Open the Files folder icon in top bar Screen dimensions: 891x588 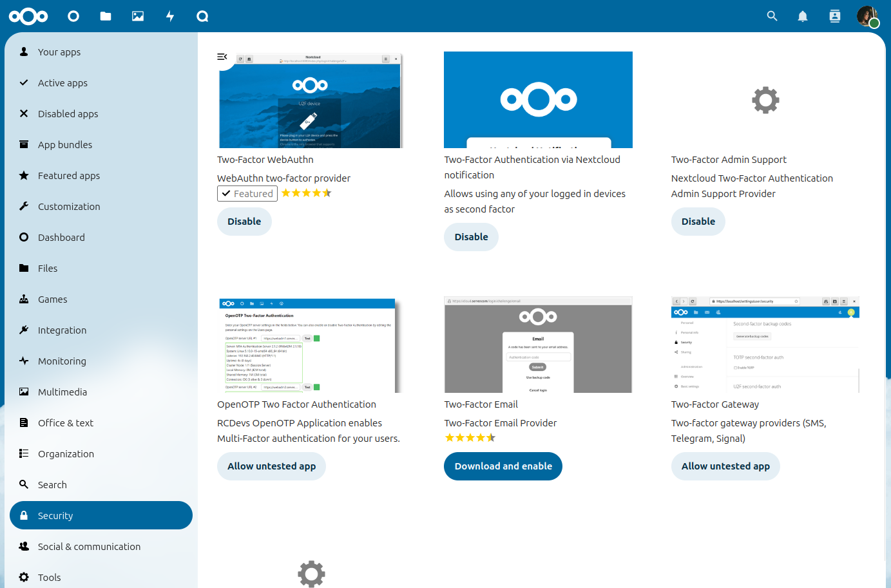point(106,16)
